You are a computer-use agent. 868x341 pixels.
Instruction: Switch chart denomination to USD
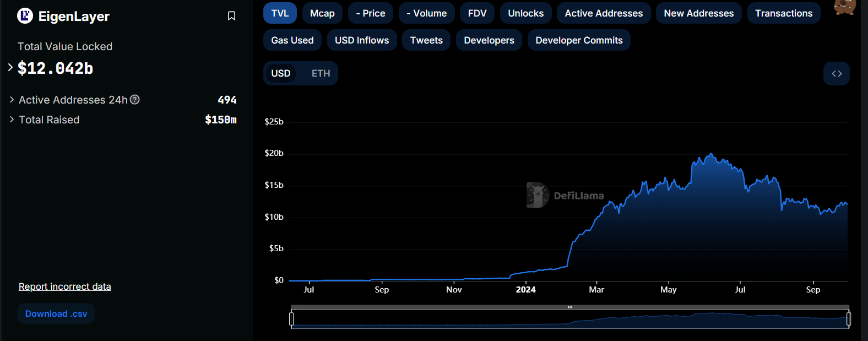281,73
